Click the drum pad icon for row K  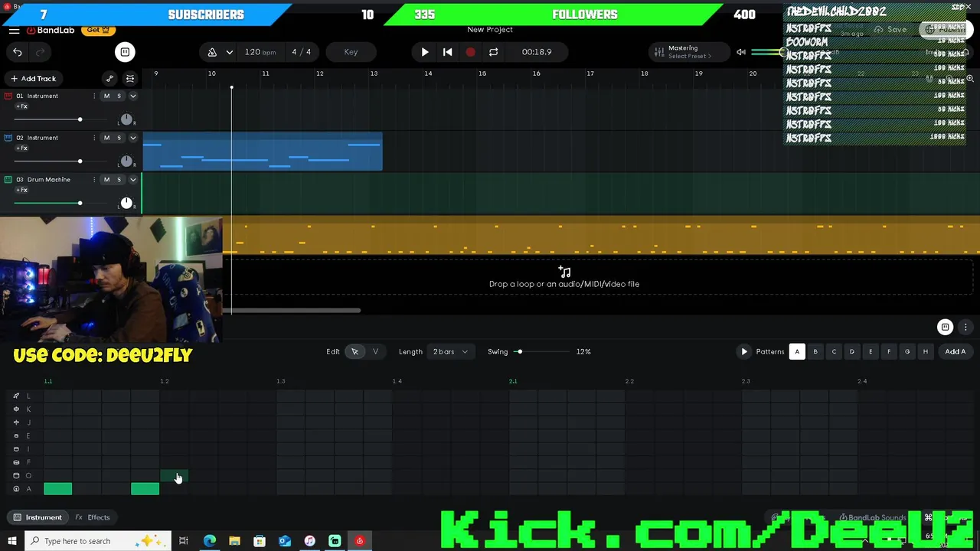coord(16,409)
